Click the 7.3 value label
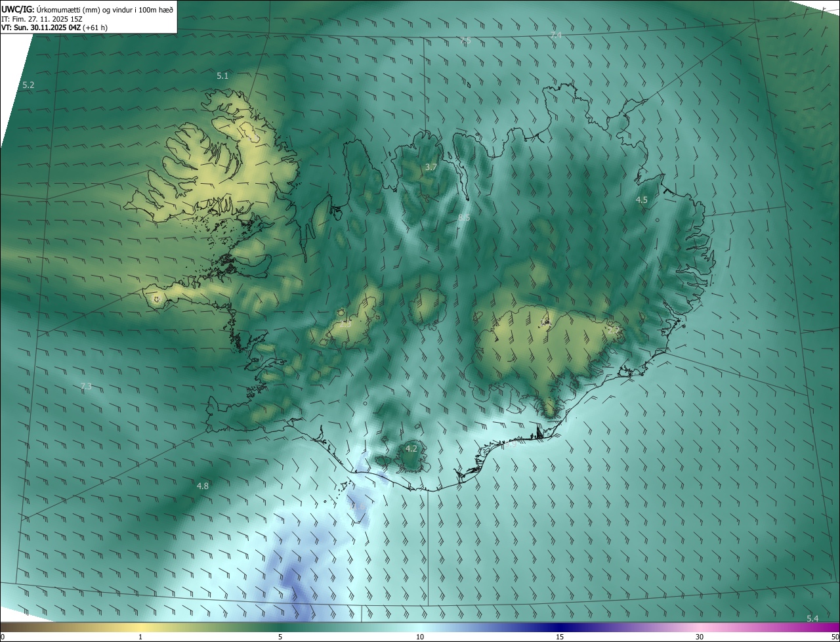 85,387
